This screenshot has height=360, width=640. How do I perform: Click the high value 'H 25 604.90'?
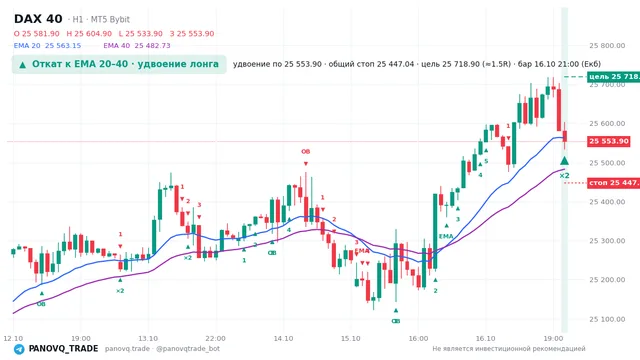coord(89,33)
